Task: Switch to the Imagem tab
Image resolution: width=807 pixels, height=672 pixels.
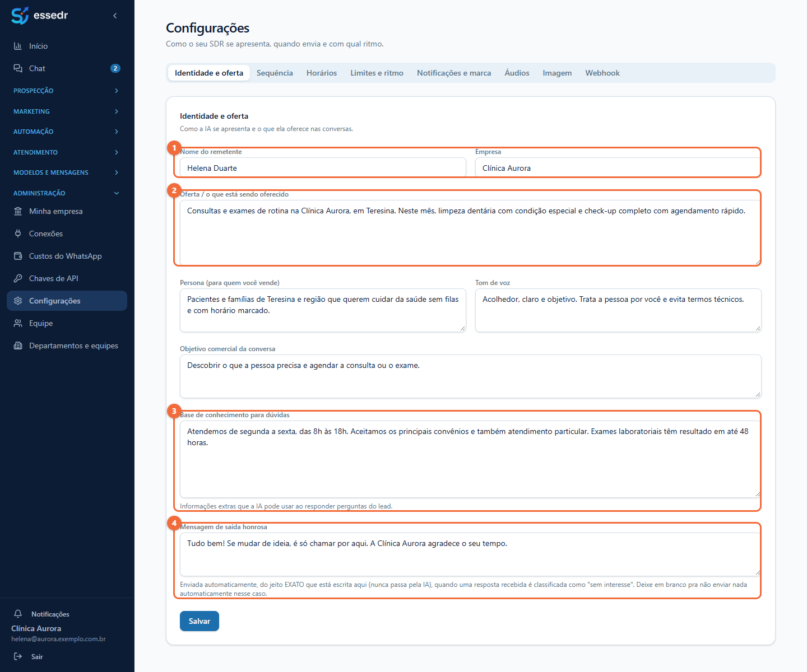Action: [x=557, y=73]
